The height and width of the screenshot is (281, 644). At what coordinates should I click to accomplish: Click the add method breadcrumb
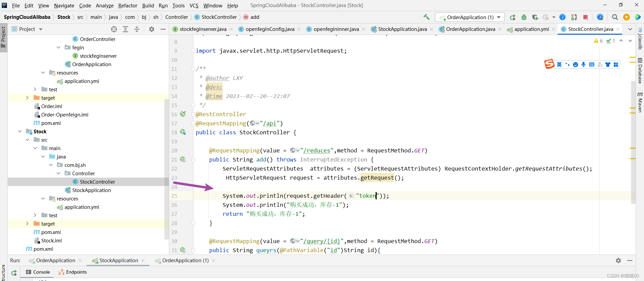[x=251, y=17]
